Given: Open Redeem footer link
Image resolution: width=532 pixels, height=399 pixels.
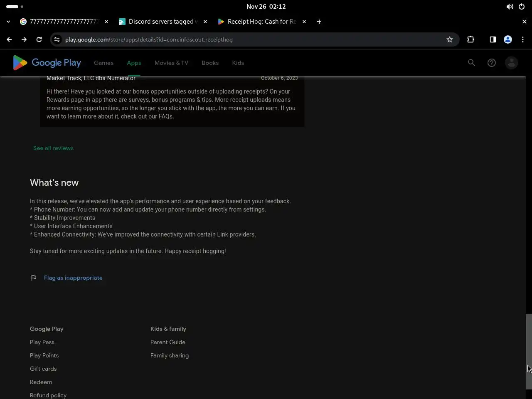Looking at the screenshot, I should [41, 382].
